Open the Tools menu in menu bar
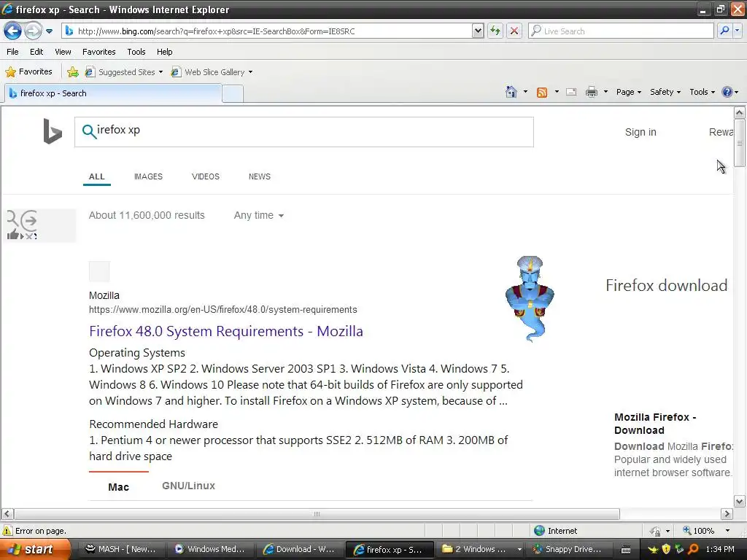Image resolution: width=747 pixels, height=560 pixels. (x=136, y=52)
